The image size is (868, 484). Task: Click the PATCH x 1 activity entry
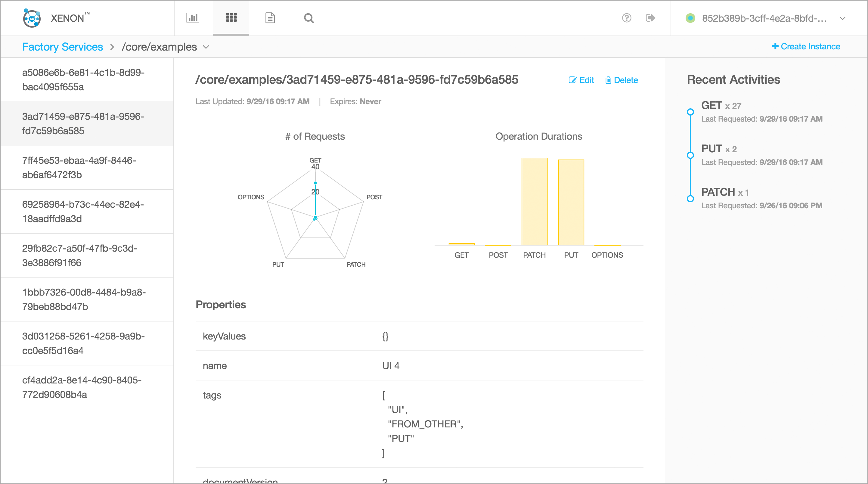pos(762,198)
